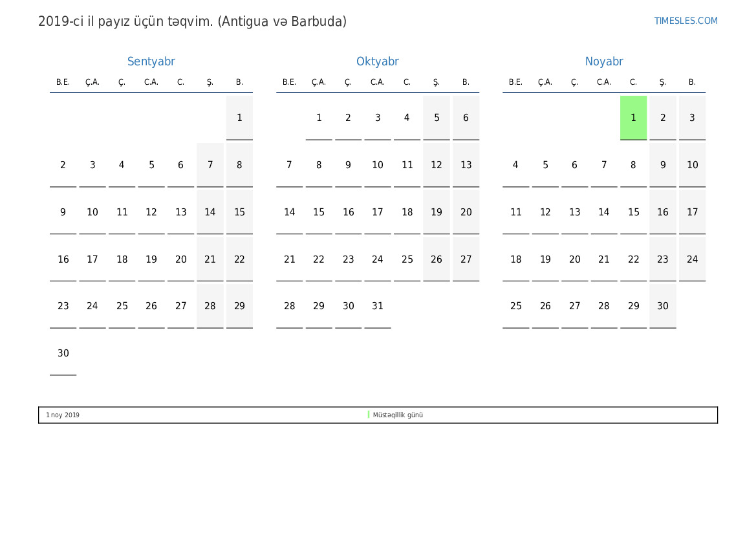Click the calendar page title text
Screen dimensions: 756x535
pyautogui.click(x=192, y=21)
